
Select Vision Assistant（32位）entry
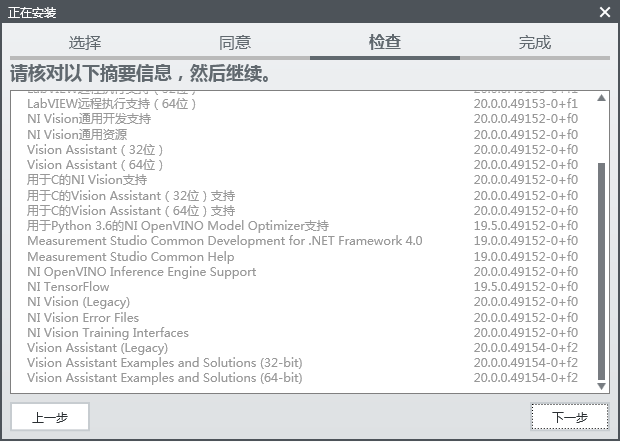coord(95,149)
